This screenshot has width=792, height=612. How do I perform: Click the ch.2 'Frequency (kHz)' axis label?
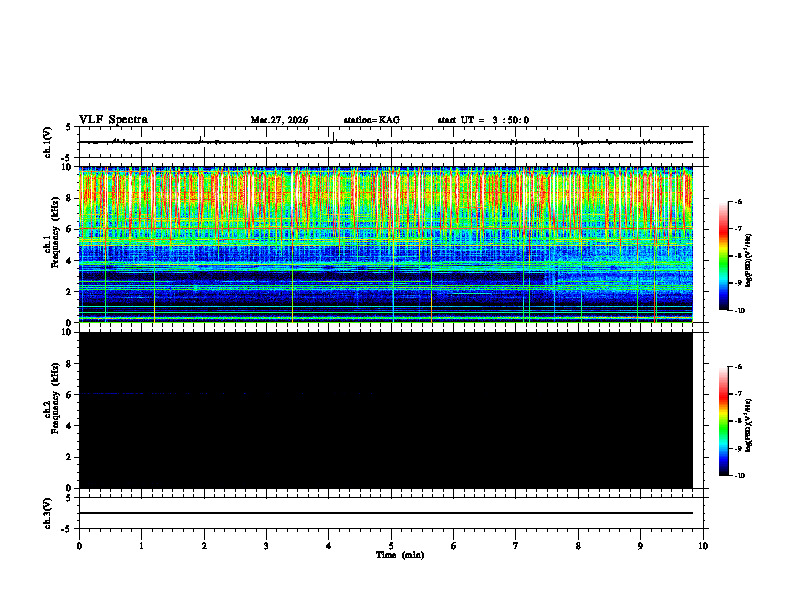56,398
